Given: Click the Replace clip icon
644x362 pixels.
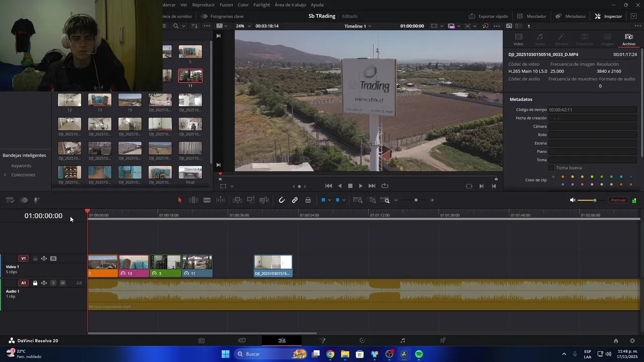Looking at the screenshot, I should tap(264, 200).
